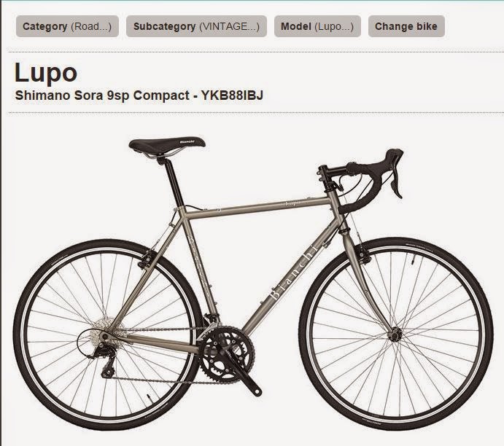504x446 pixels.
Task: Click the Lupo heading title
Action: click(x=46, y=73)
